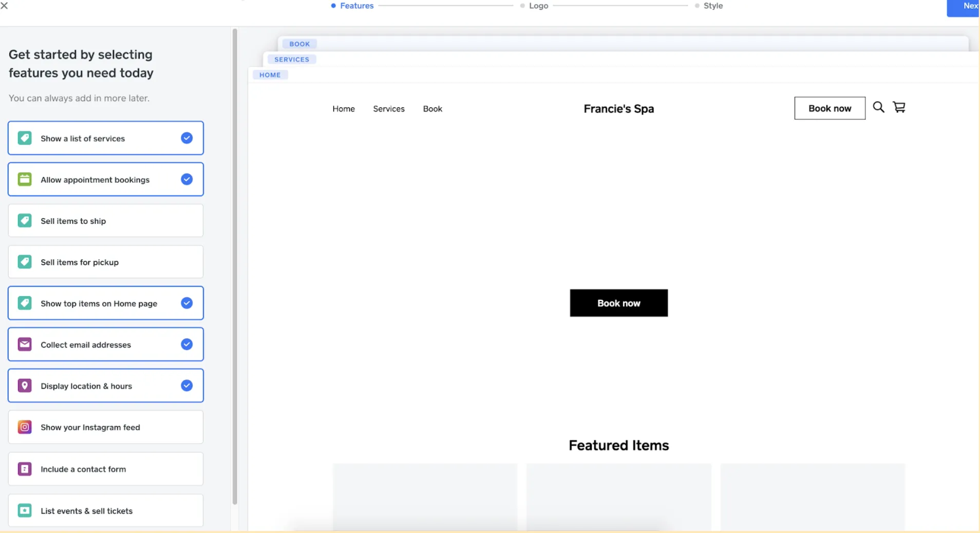Click the ticket icon on List events & sell tickets

[x=24, y=510]
